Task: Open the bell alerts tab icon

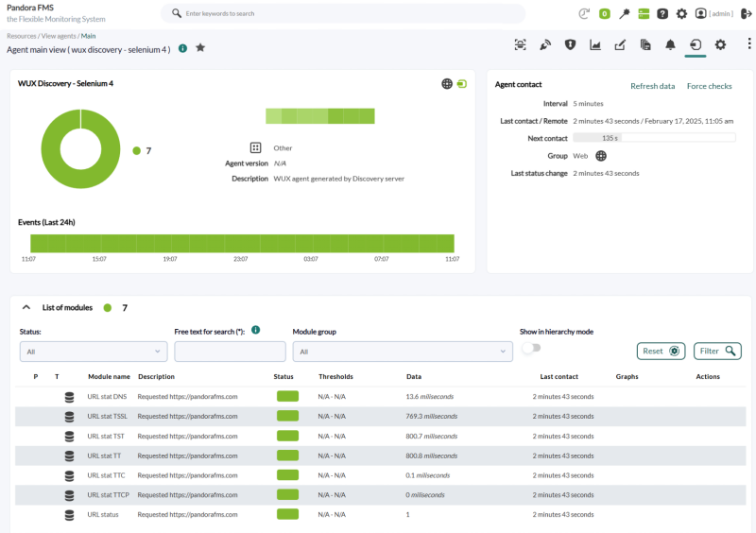Action: [x=670, y=44]
